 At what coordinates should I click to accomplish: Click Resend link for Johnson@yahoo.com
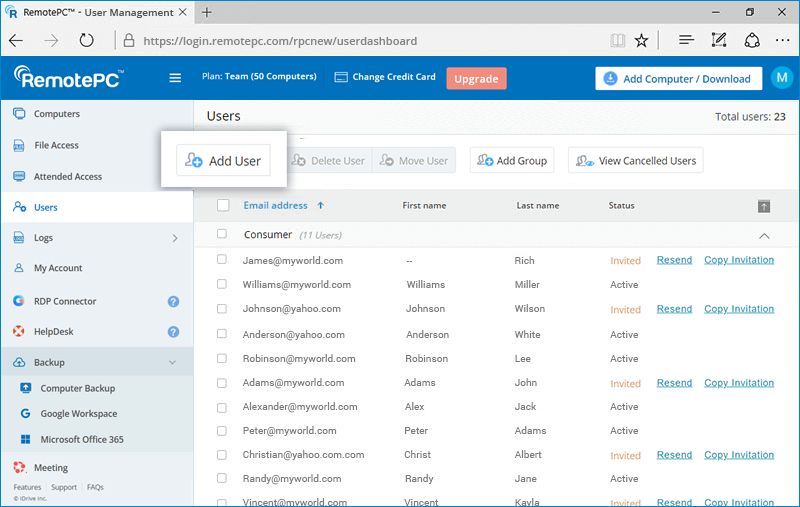(674, 309)
